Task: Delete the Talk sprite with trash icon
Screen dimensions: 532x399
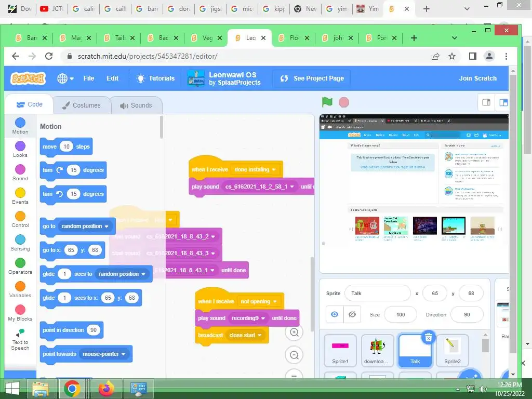Action: coord(429,337)
